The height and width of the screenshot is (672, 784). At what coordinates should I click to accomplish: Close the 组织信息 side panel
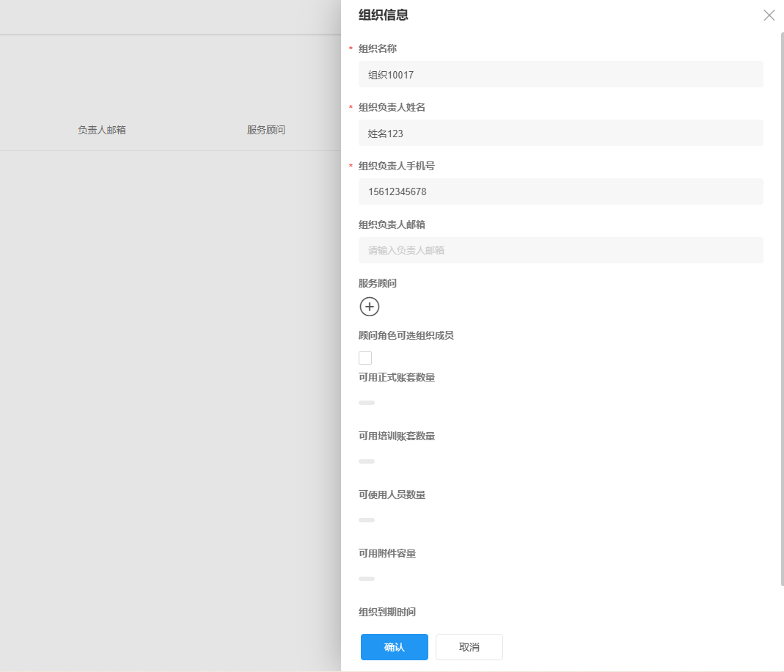[x=769, y=15]
